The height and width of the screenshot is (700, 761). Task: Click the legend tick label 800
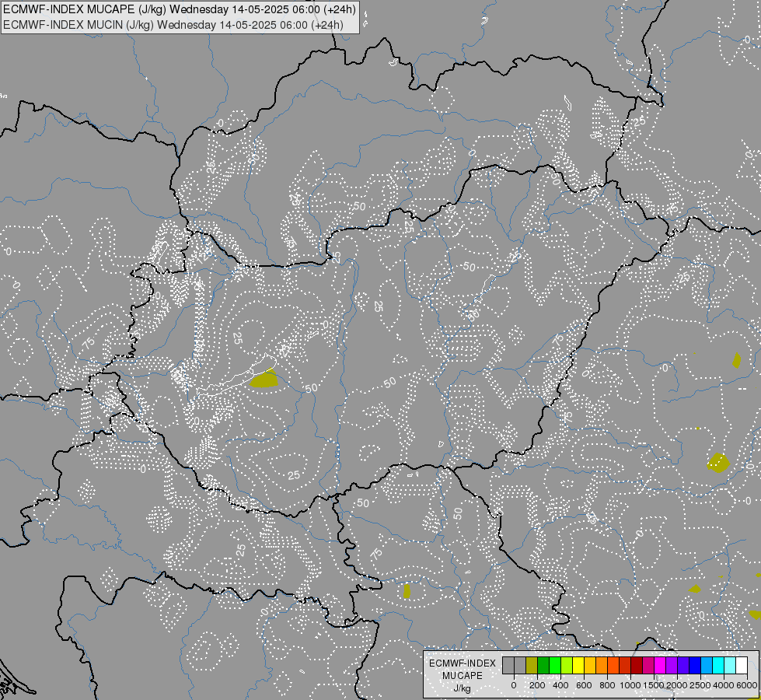pos(608,685)
